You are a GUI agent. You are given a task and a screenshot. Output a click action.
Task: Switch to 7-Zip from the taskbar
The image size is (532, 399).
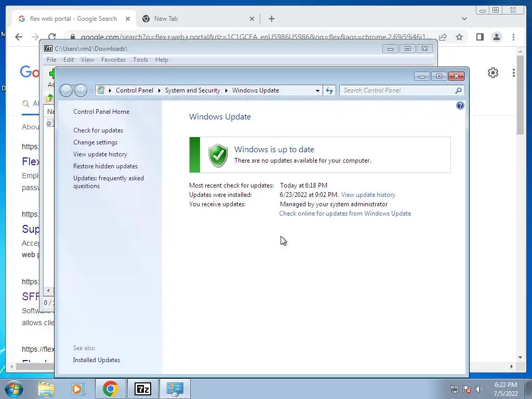pyautogui.click(x=142, y=389)
